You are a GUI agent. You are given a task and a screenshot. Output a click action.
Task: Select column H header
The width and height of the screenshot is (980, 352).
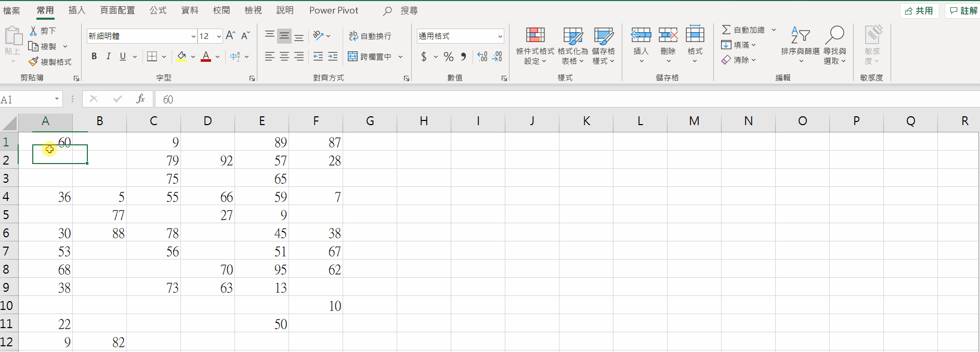pos(424,121)
